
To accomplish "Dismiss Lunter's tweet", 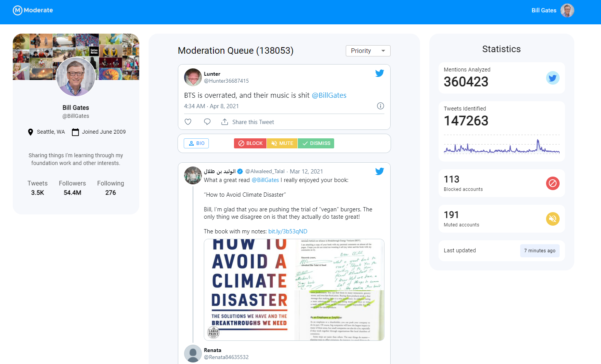I will point(316,143).
